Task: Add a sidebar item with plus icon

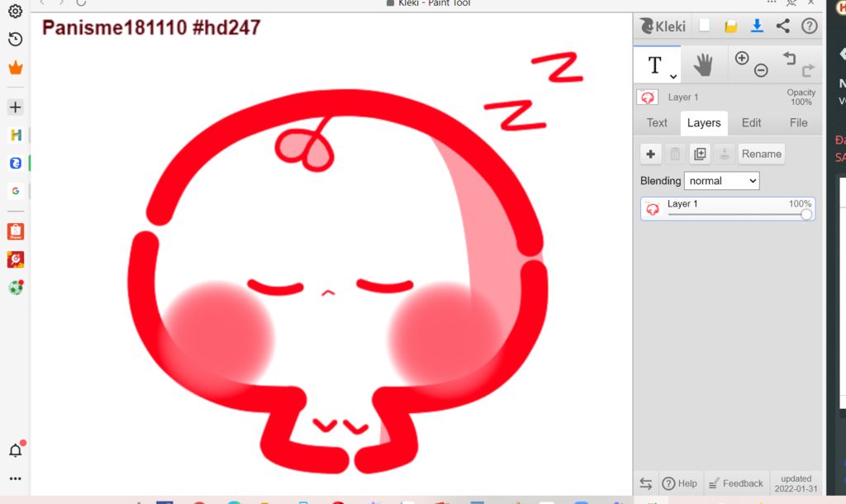Action: click(16, 107)
